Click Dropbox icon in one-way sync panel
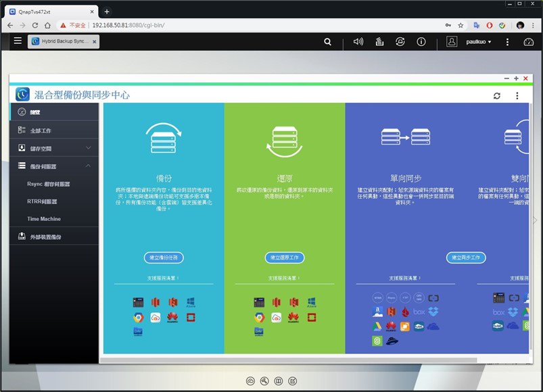Viewport: 543px width, 392px height. pos(433,312)
